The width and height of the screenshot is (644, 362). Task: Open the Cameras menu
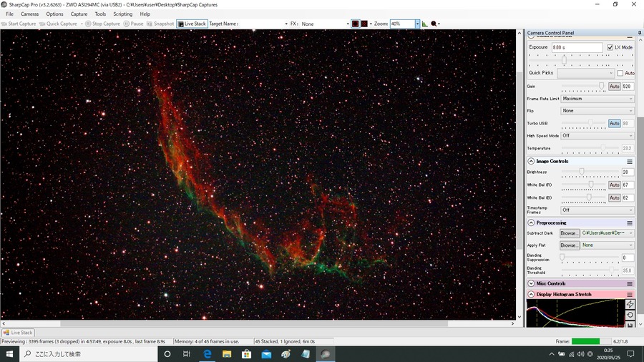point(29,14)
